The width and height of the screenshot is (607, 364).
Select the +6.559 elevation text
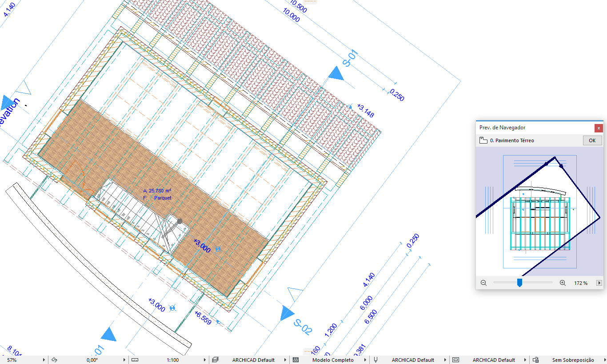coord(203,317)
